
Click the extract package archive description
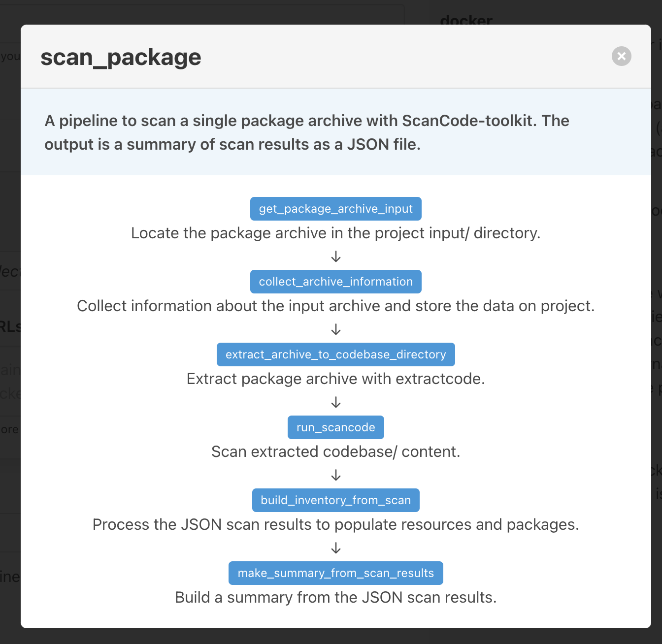[335, 379]
